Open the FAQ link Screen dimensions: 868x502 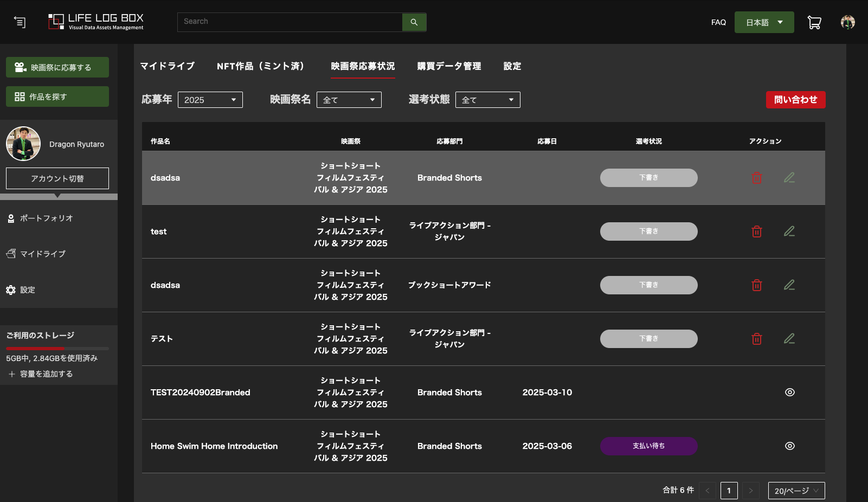coord(718,22)
